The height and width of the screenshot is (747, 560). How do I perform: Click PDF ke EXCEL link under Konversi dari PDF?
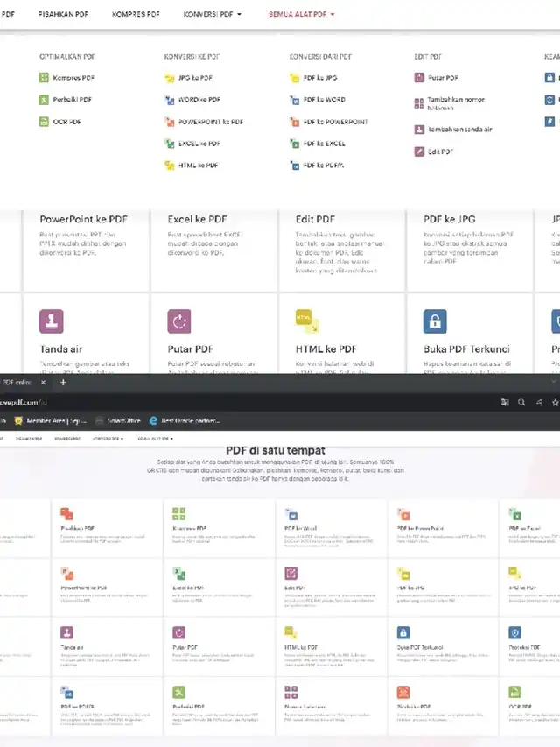pos(324,144)
